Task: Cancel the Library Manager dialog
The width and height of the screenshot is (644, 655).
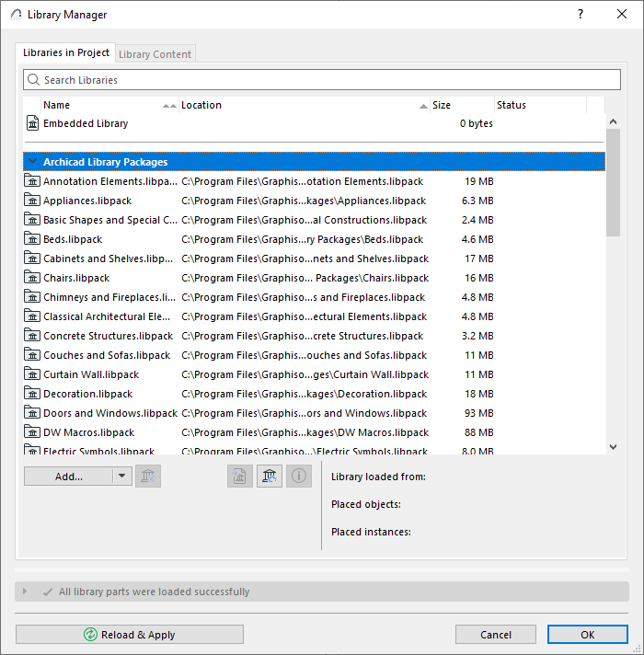Action: click(496, 634)
